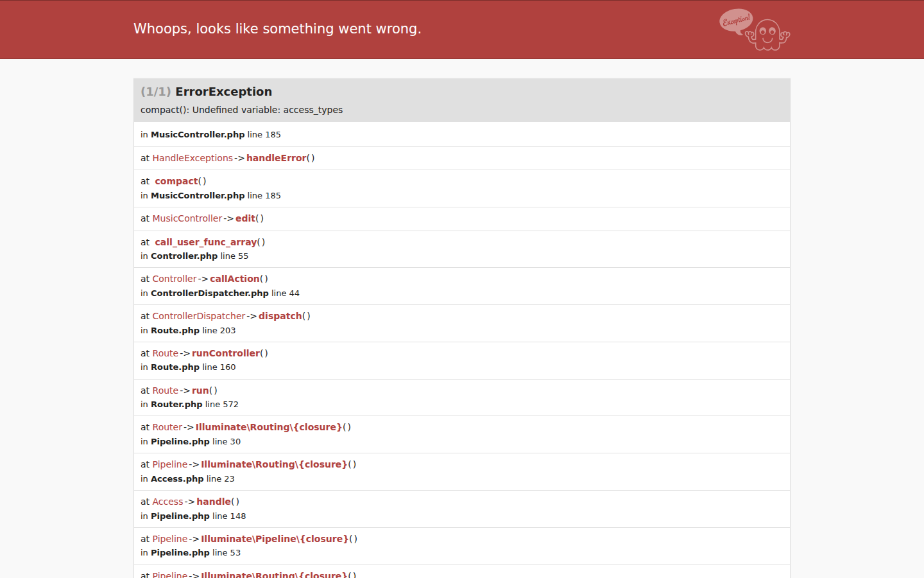The height and width of the screenshot is (578, 924).
Task: Click the 'Whoops, looks like something went wrong' title
Action: pyautogui.click(x=277, y=29)
